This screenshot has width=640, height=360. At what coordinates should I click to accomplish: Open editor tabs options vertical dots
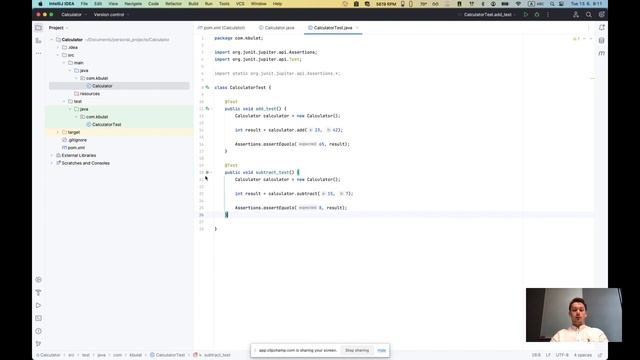[x=589, y=28]
